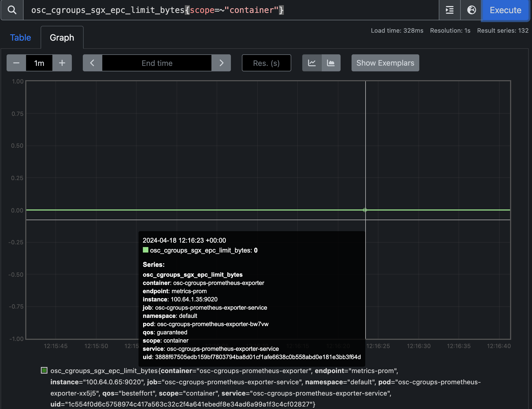
Task: Increase time range with plus button
Action: click(62, 63)
